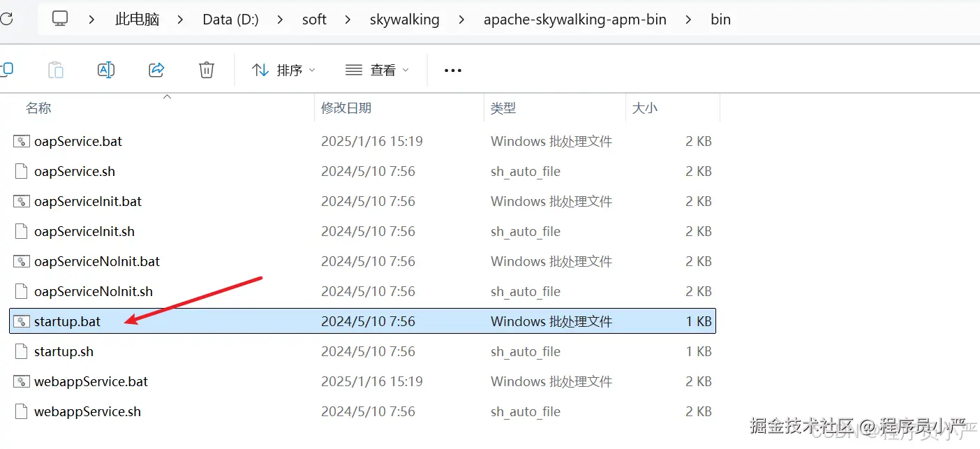Click the Share icon in the toolbar
This screenshot has width=980, height=449.
(x=156, y=69)
